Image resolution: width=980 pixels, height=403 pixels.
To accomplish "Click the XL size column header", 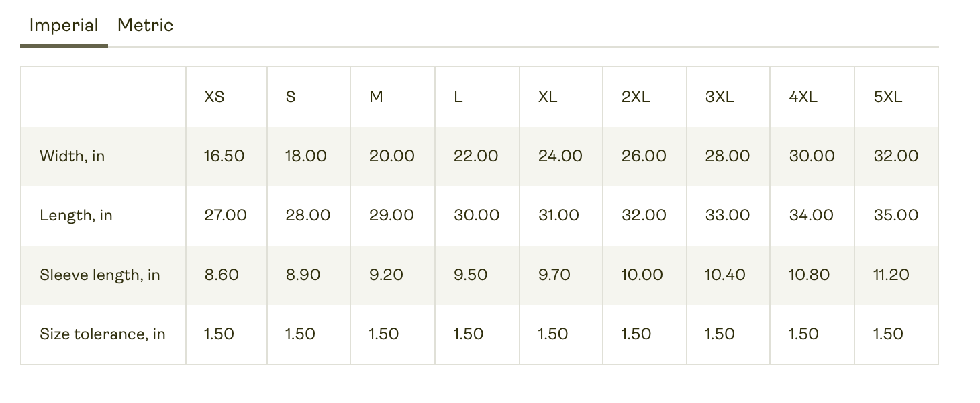I will click(x=548, y=97).
